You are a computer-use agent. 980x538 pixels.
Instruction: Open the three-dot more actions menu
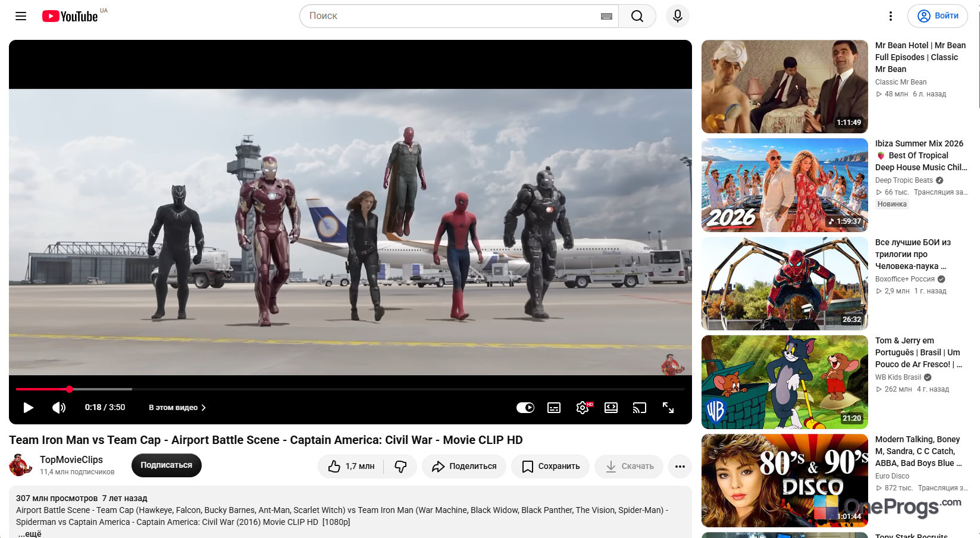[x=680, y=466]
